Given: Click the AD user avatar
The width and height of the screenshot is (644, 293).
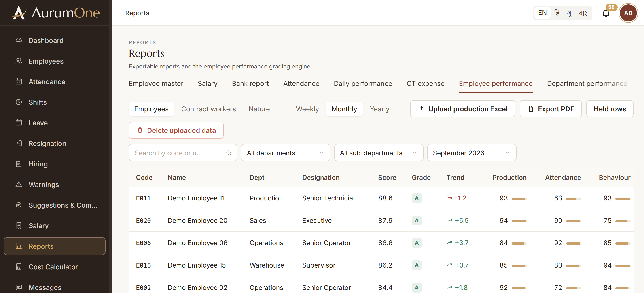Looking at the screenshot, I should (628, 13).
